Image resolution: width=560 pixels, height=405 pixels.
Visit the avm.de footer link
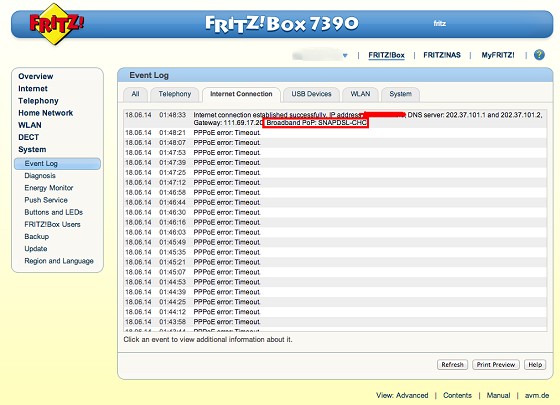pos(537,395)
